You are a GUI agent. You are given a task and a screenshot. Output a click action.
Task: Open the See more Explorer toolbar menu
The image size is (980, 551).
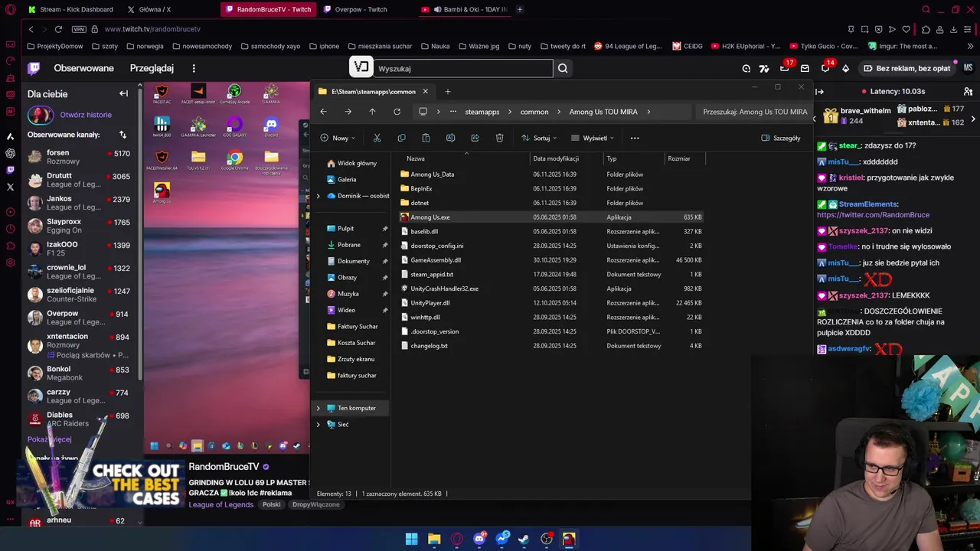[x=635, y=138]
